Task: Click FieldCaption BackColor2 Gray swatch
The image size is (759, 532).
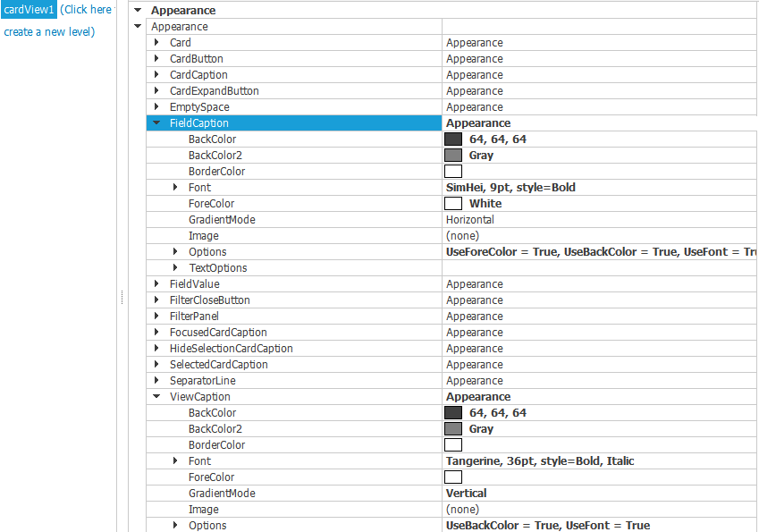Action: [453, 156]
